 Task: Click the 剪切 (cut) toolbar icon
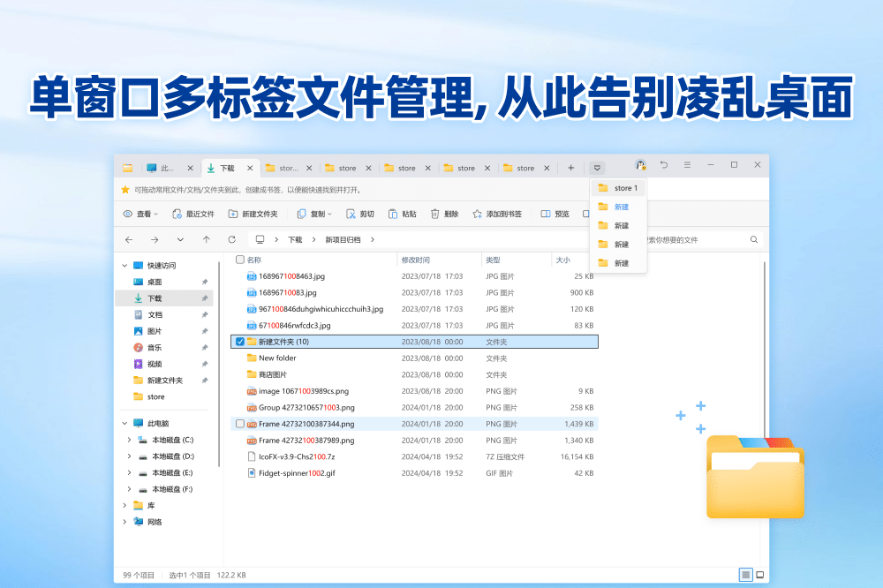351,214
